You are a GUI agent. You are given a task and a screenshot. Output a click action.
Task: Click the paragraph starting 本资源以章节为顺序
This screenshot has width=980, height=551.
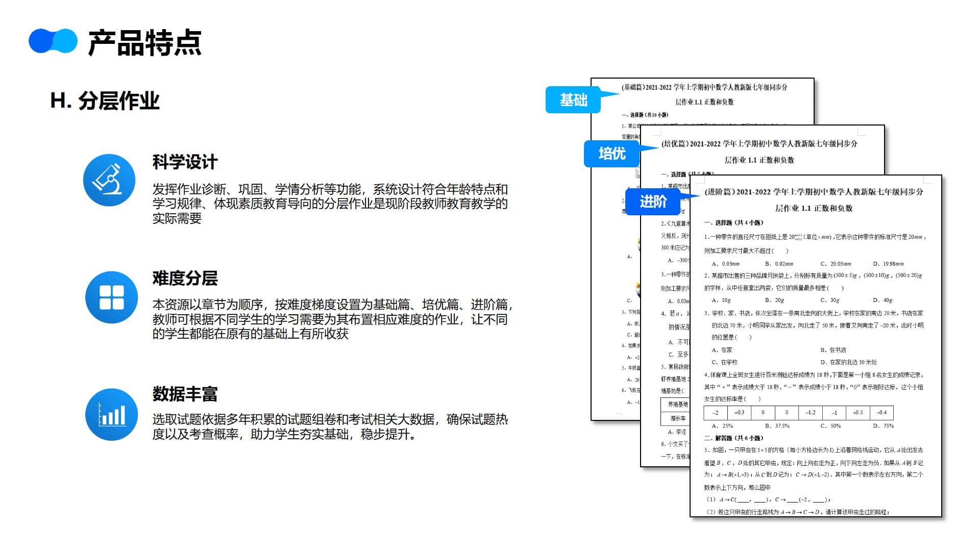coord(332,319)
